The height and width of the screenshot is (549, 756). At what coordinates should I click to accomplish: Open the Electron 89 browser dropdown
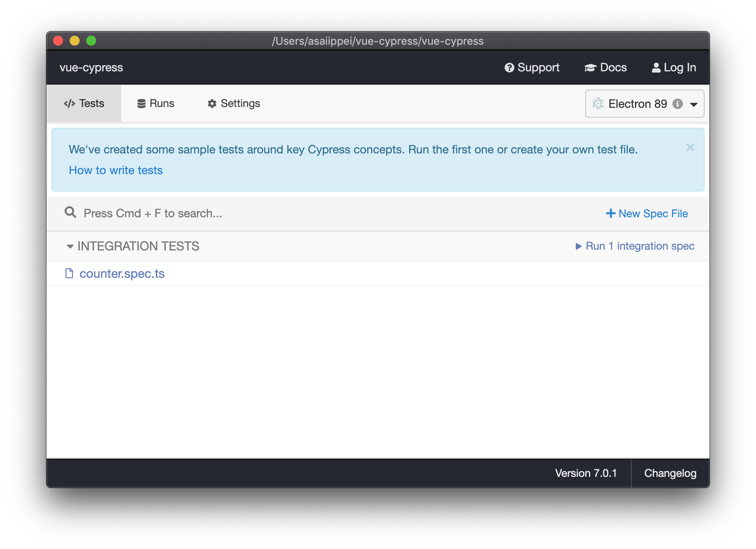tap(645, 104)
